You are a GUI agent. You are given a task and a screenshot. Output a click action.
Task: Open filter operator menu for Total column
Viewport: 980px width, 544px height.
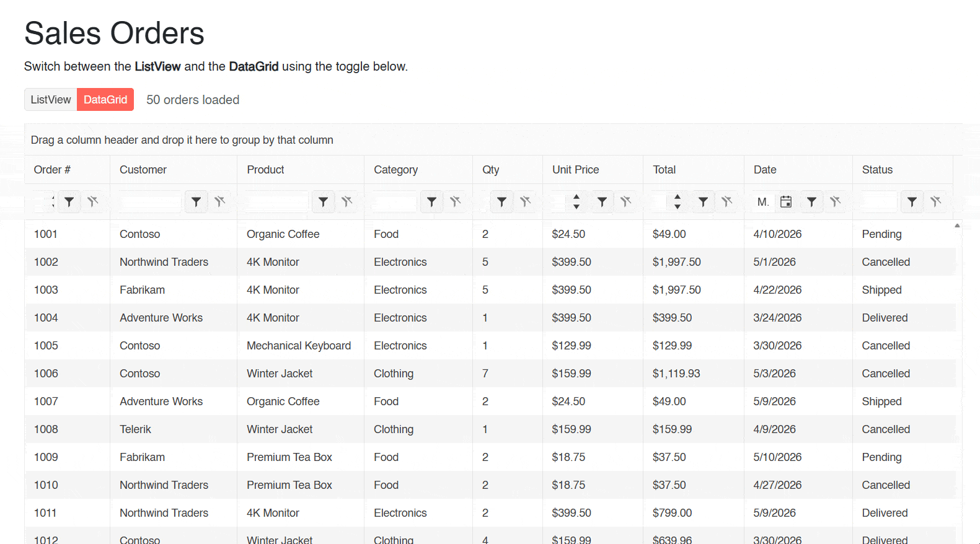click(x=703, y=201)
